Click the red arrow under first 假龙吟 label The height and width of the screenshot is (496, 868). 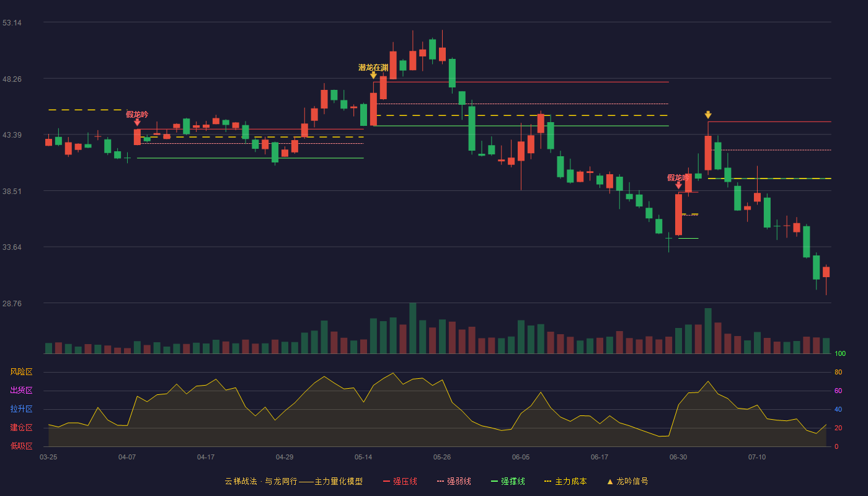click(137, 122)
